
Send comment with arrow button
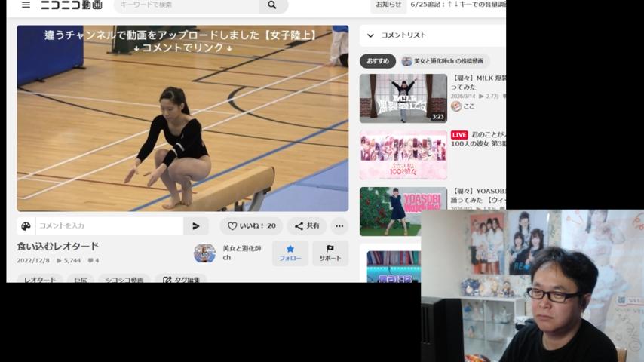196,226
